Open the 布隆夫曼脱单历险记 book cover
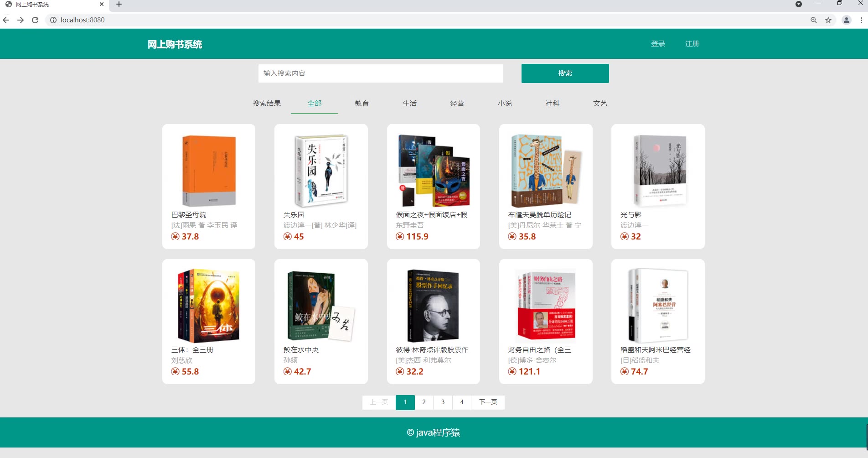Screen dimensions: 868x458 [546, 171]
